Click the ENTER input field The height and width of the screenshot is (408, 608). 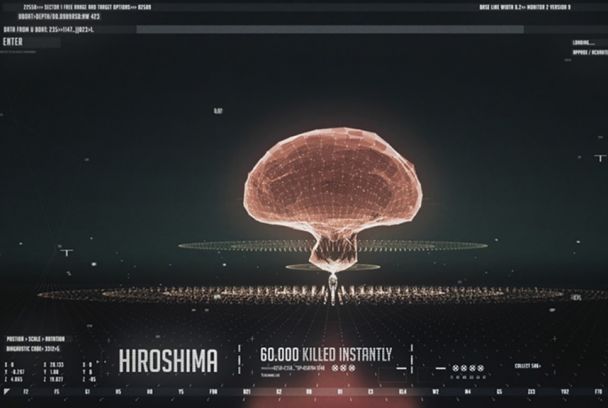pos(30,42)
